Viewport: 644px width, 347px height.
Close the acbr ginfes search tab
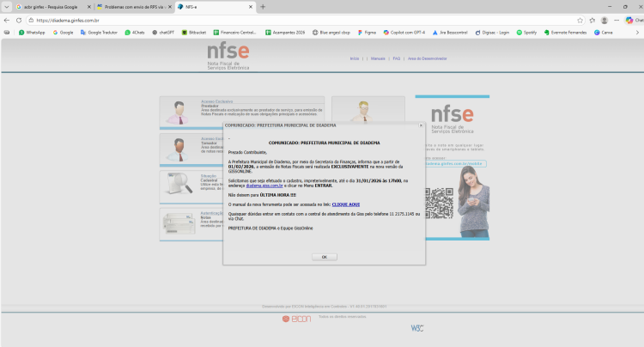tap(88, 7)
